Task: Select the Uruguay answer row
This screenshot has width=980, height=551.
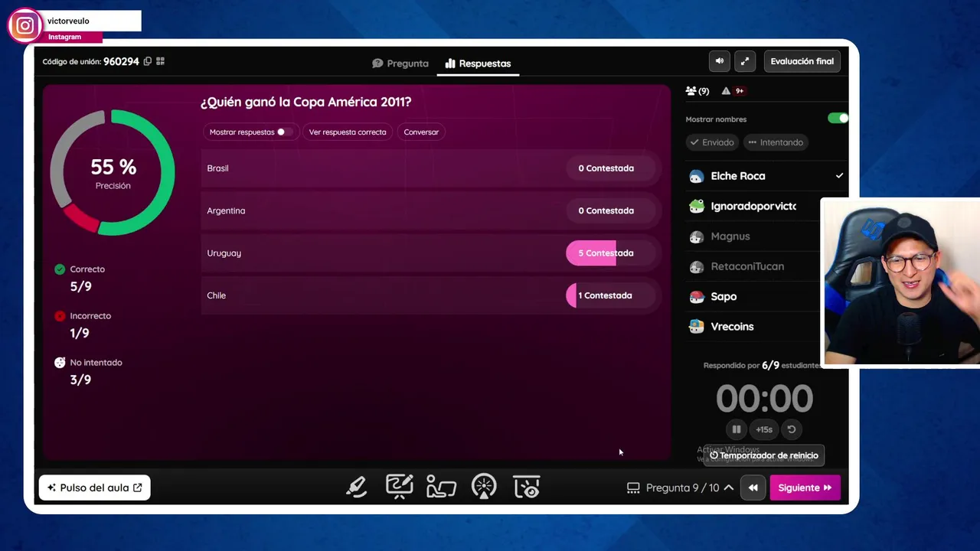Action: (x=432, y=253)
